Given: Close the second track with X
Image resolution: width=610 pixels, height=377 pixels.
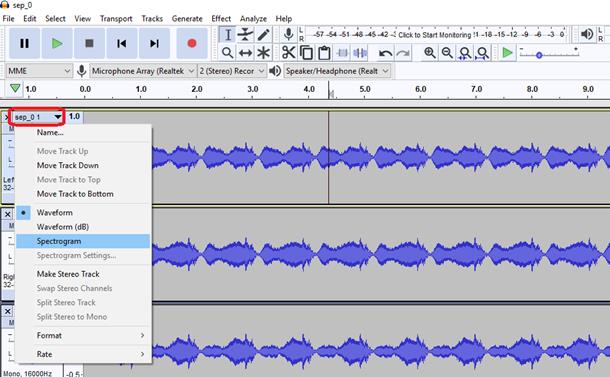Looking at the screenshot, I should click(x=7, y=214).
